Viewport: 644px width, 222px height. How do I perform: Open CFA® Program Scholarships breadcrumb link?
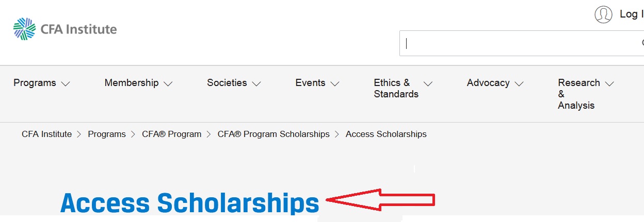point(273,134)
